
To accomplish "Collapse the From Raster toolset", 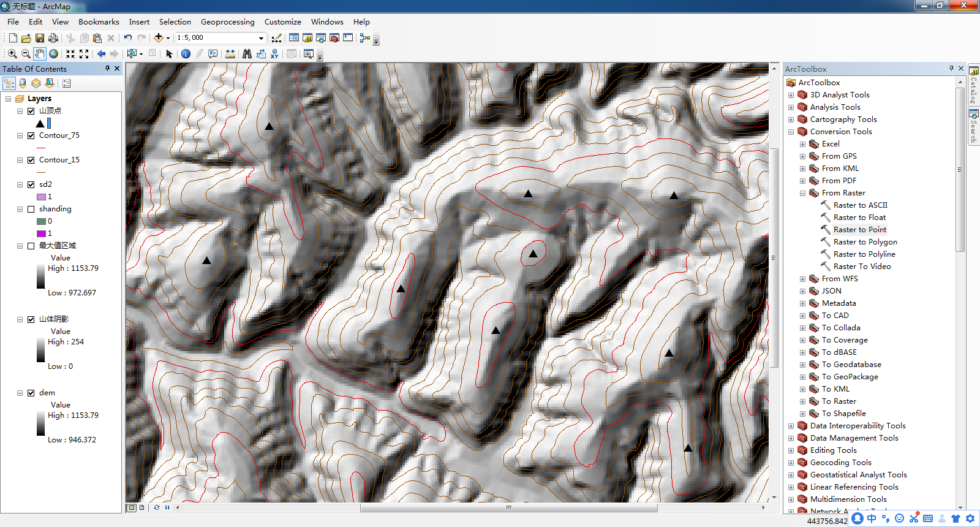I will [802, 193].
